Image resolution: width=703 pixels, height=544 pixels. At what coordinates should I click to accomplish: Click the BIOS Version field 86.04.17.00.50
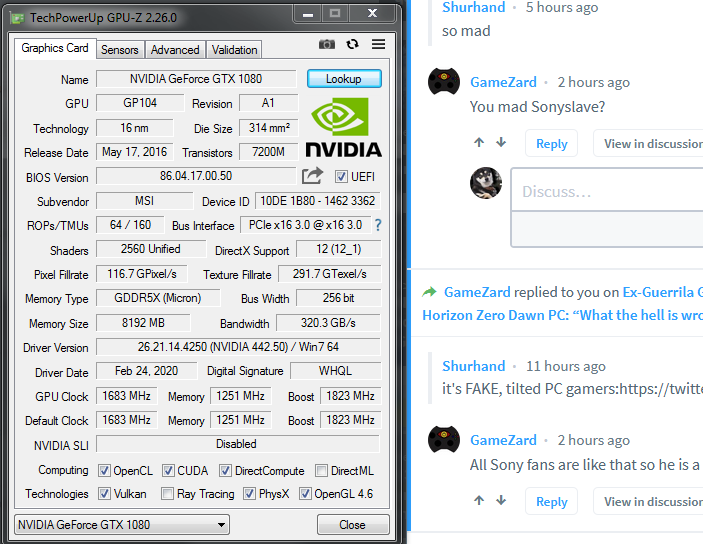[196, 176]
